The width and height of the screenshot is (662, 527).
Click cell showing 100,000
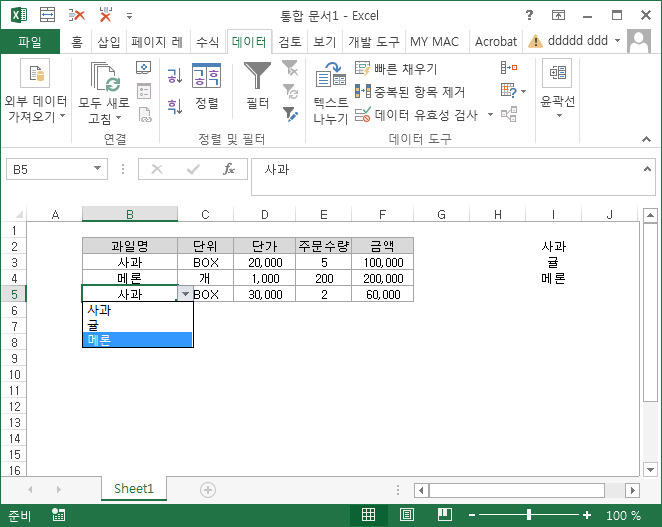pos(383,262)
